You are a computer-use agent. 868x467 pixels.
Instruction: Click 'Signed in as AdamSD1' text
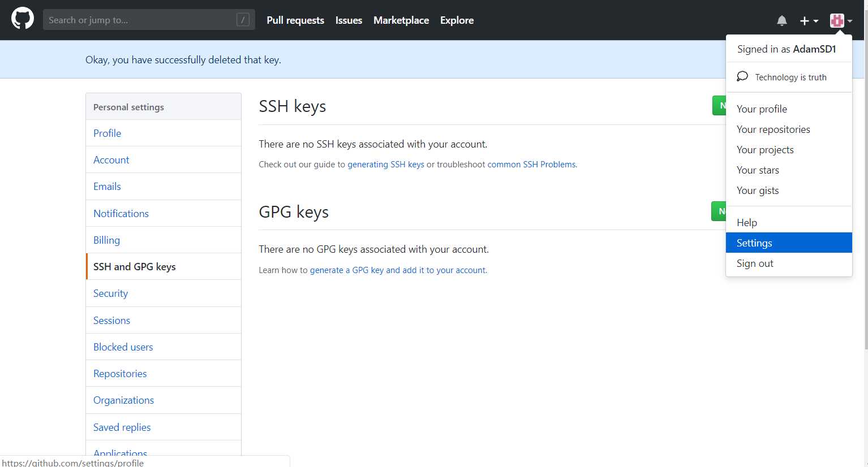787,49
